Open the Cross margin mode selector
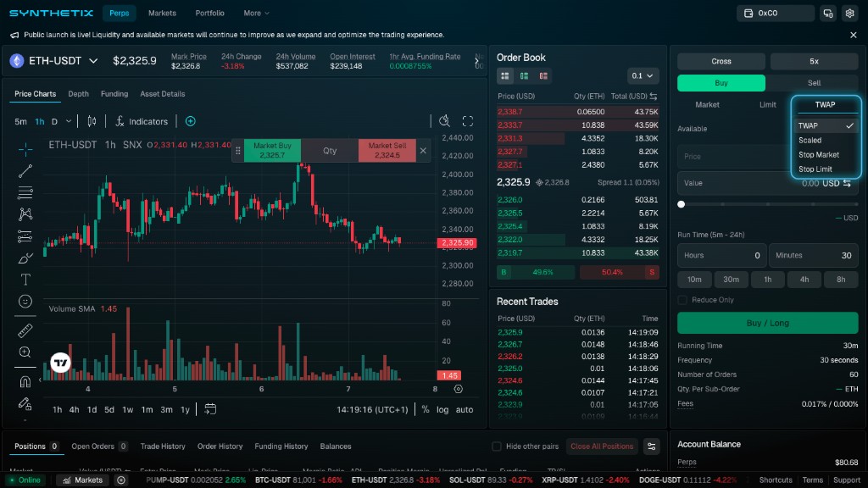 721,61
